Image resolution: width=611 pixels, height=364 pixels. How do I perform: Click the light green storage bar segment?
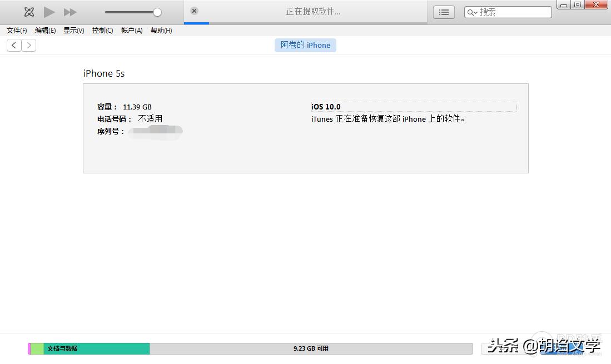37,348
